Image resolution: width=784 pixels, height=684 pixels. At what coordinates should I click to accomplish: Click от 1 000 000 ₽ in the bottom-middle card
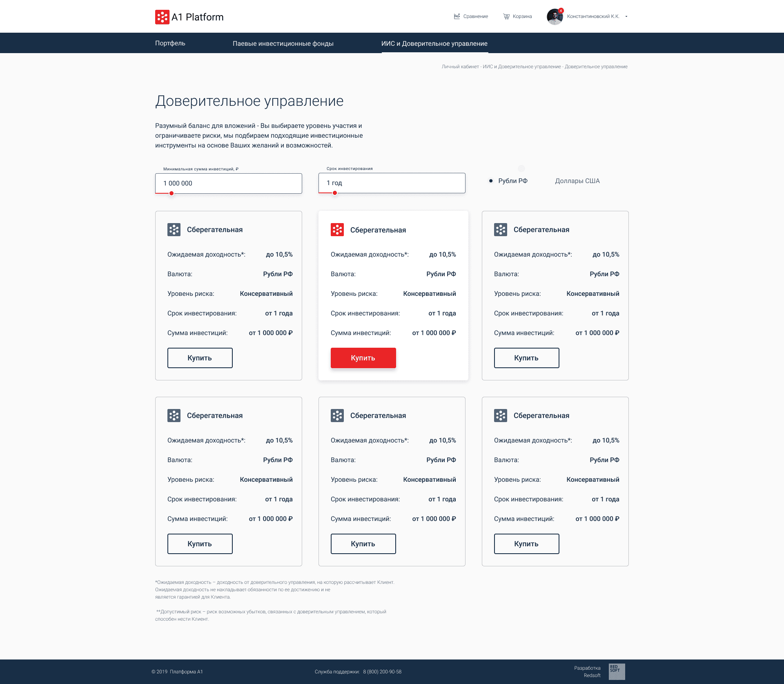[x=434, y=519]
